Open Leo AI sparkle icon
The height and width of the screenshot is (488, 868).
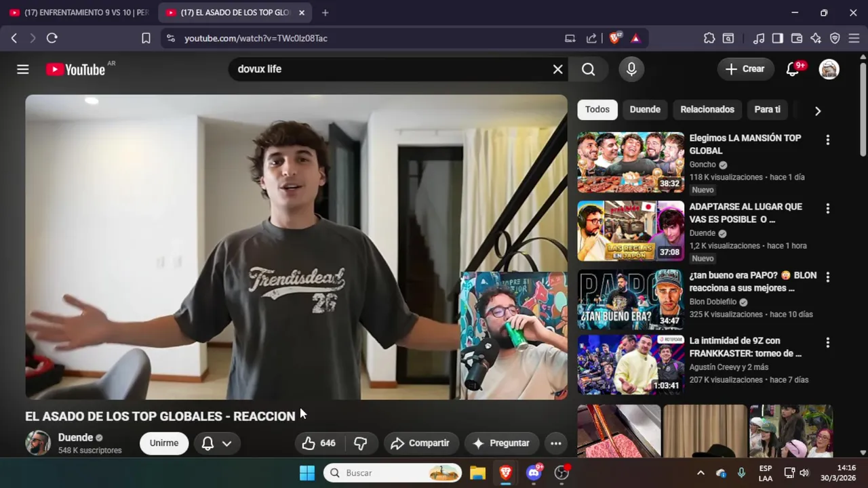point(816,39)
